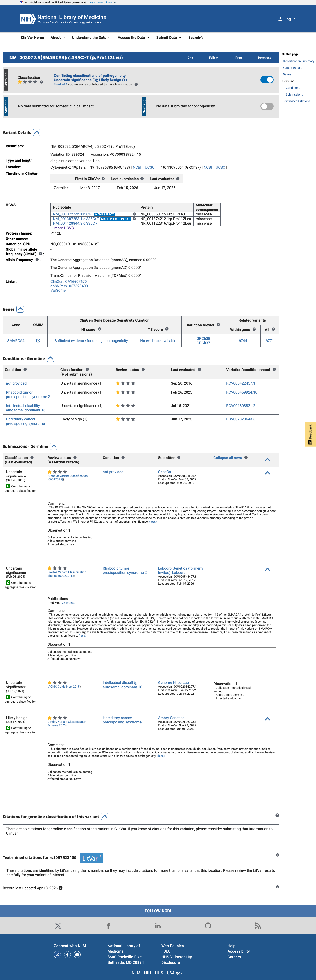316x980 pixels.
Task: Click the Follow button
Action: pos(213,58)
